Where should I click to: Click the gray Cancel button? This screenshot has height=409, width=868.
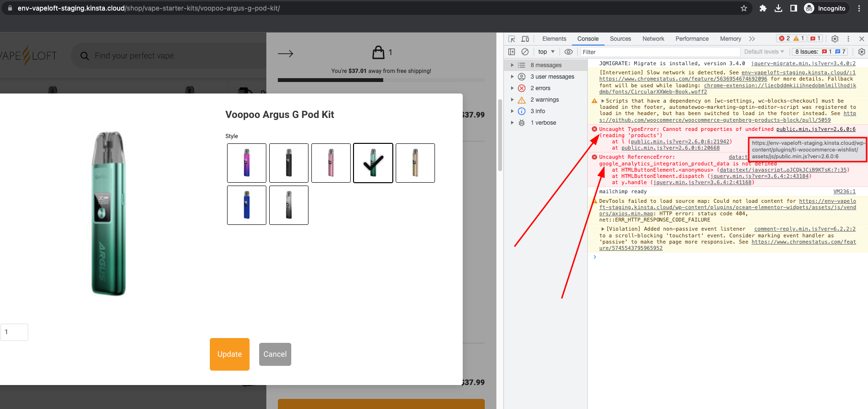275,354
